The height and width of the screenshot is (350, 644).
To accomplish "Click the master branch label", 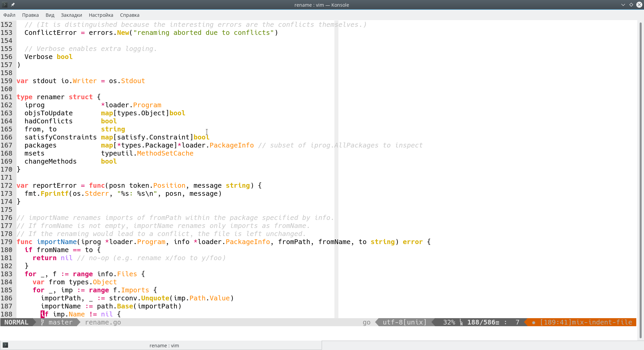I will coord(61,322).
